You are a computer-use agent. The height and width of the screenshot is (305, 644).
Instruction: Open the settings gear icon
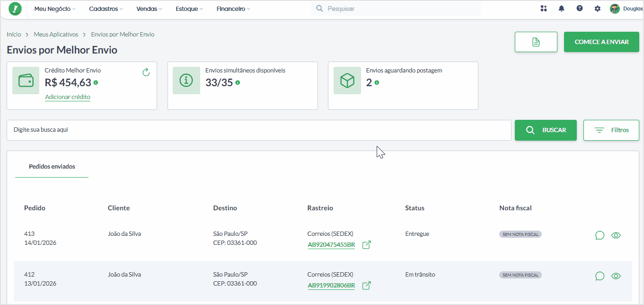click(598, 9)
